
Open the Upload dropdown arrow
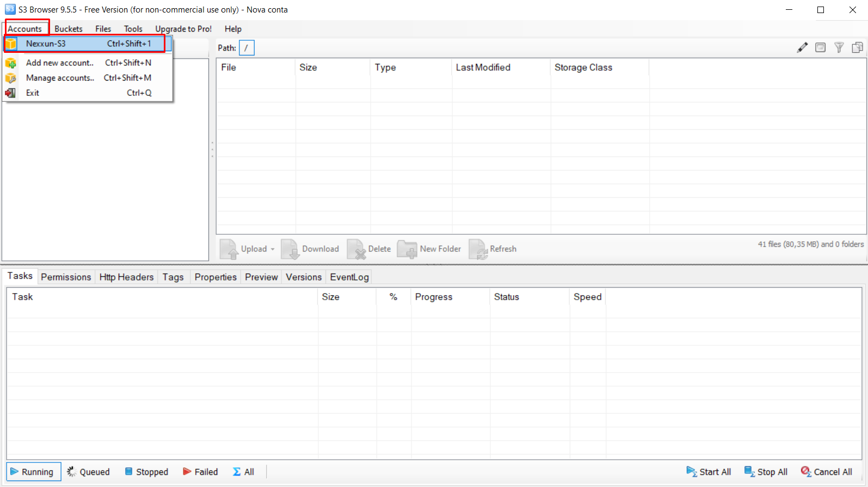[273, 249]
